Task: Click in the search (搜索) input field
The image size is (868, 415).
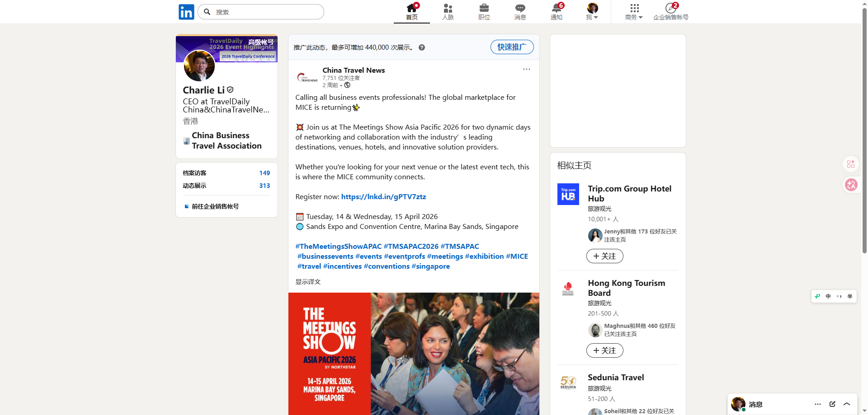Action: (267, 12)
